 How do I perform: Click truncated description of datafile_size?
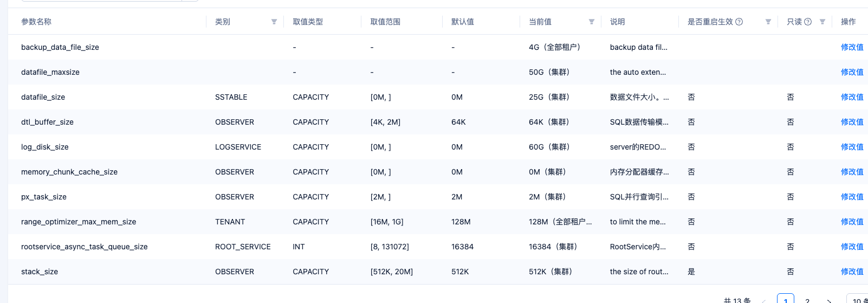[639, 97]
